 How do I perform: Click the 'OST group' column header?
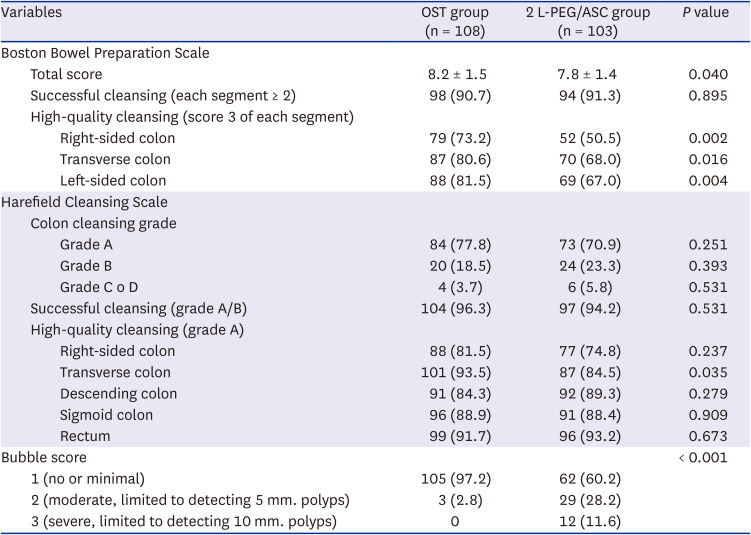[456, 13]
